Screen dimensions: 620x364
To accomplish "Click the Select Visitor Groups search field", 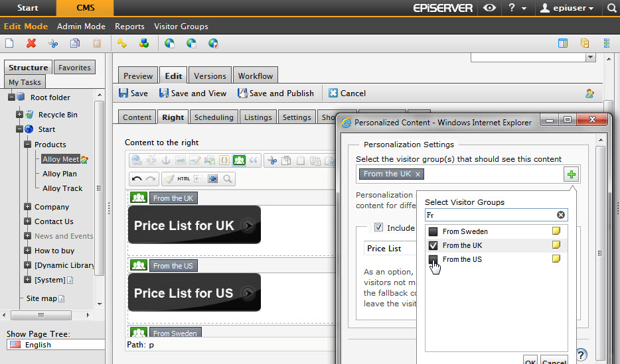I will 490,215.
